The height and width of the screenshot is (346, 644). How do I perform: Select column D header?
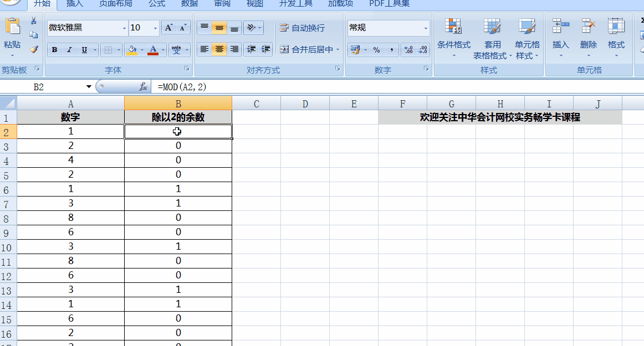(305, 104)
